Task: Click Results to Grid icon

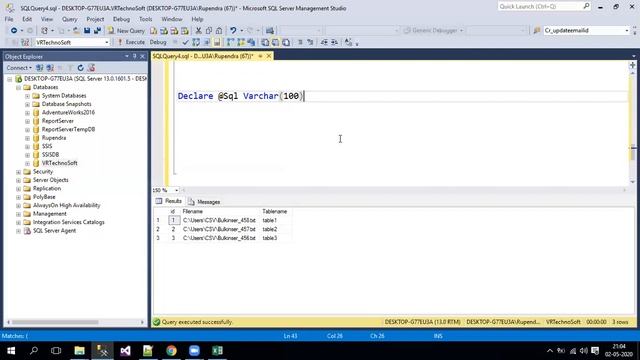Action: (276, 42)
